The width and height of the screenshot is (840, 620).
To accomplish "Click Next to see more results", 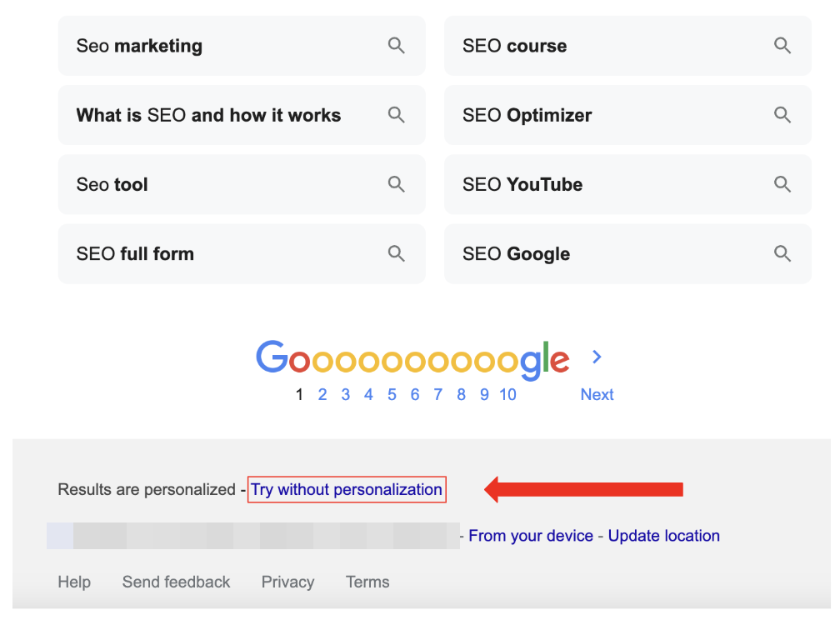I will click(597, 394).
